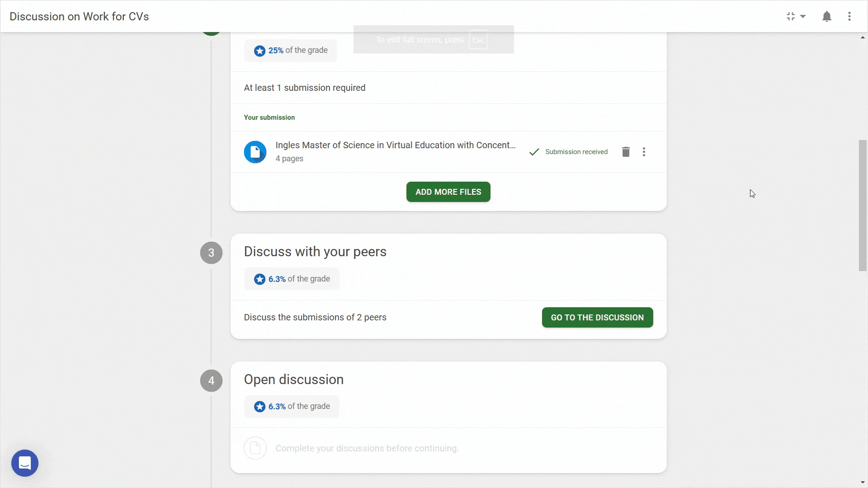Click the Open discussion 6.3% grade badge
The width and height of the screenshot is (868, 488).
[292, 407]
